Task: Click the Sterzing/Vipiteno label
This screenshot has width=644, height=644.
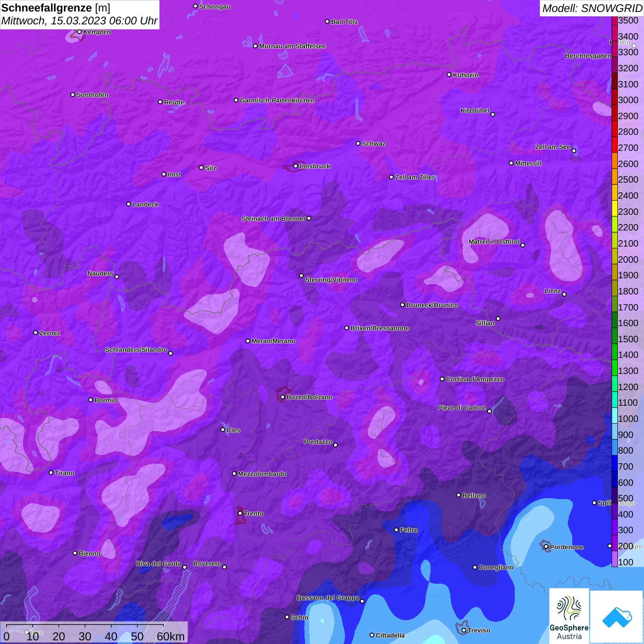Action: point(331,280)
